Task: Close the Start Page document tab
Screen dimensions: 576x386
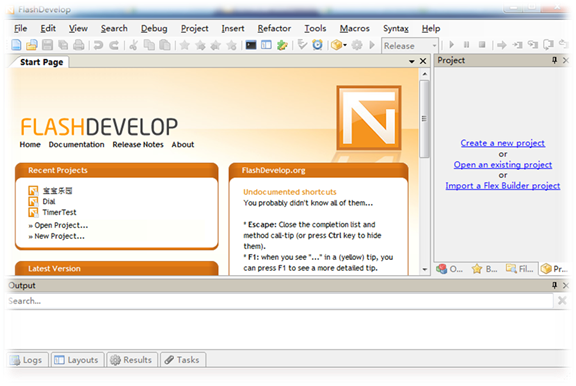Action: tap(423, 61)
